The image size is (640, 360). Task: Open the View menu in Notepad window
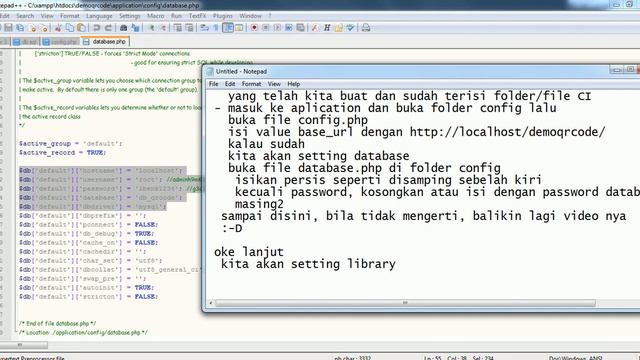coord(274,84)
